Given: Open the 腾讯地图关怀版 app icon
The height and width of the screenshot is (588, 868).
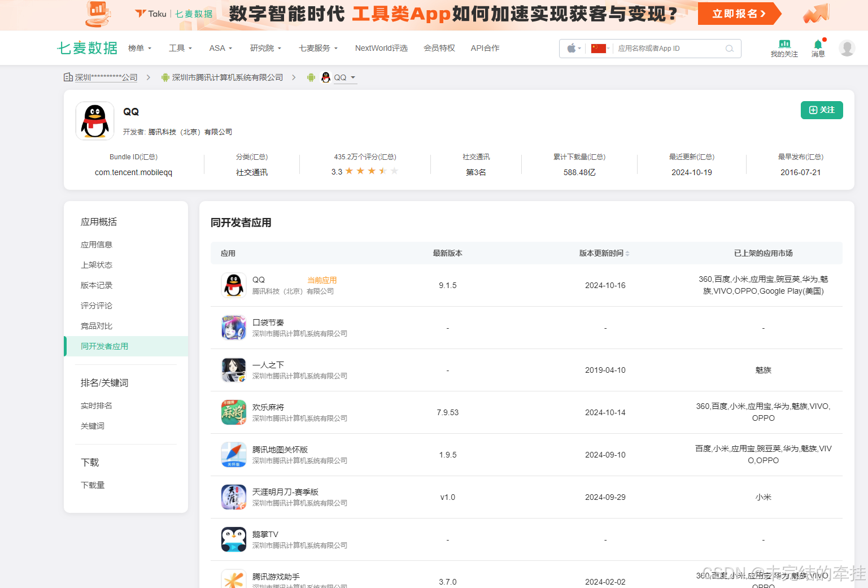Looking at the screenshot, I should [x=234, y=455].
